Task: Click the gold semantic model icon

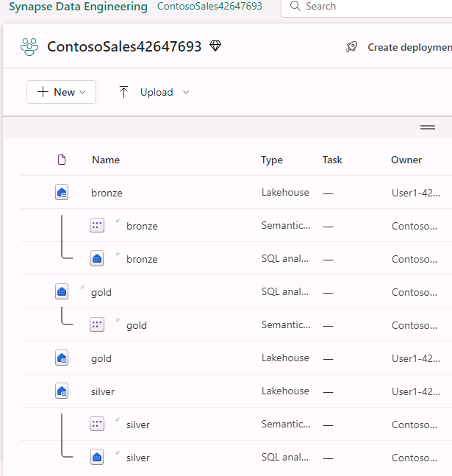Action: tap(97, 325)
